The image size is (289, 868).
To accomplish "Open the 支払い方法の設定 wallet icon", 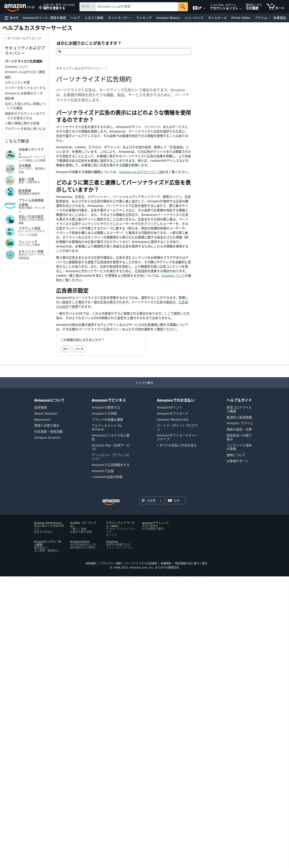I will click(10, 220).
